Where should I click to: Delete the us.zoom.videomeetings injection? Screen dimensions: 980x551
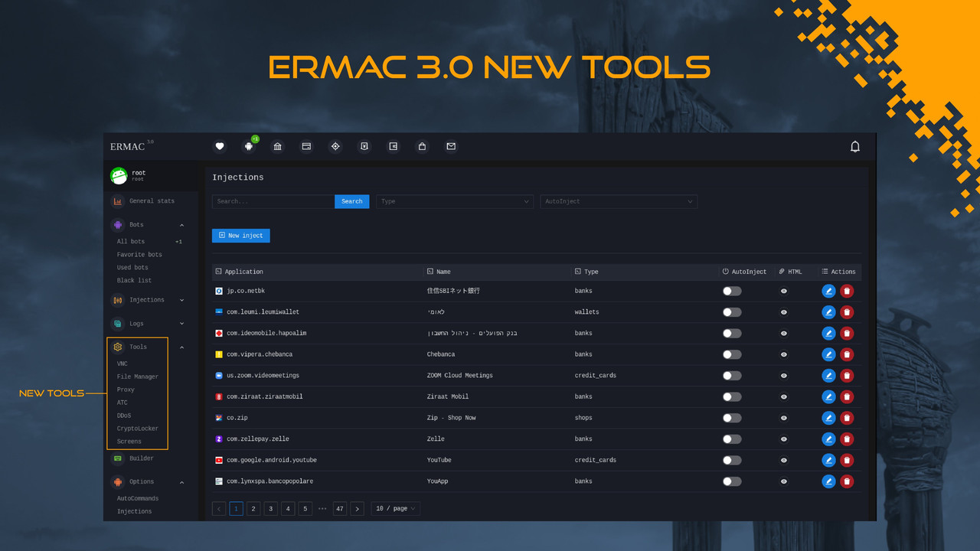click(847, 376)
